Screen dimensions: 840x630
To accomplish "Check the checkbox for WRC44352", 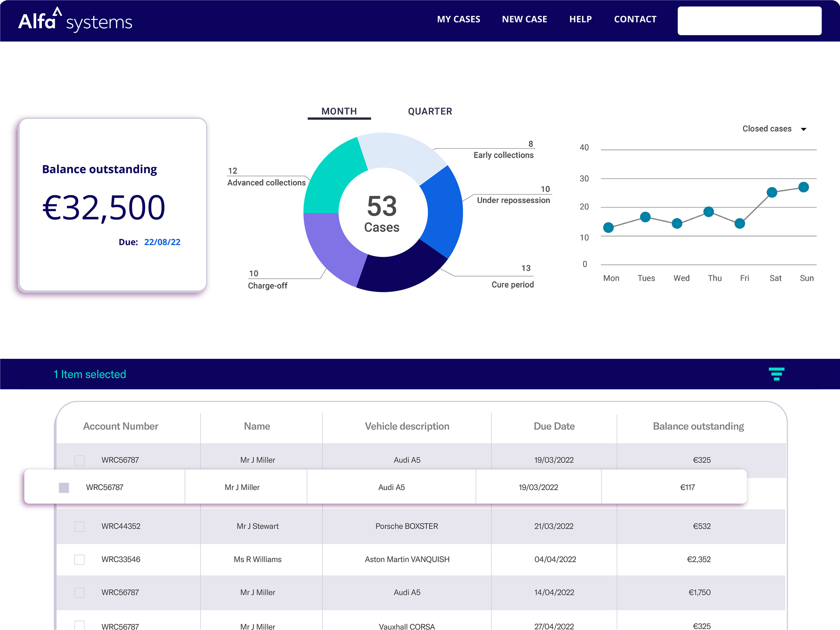I will (x=79, y=526).
